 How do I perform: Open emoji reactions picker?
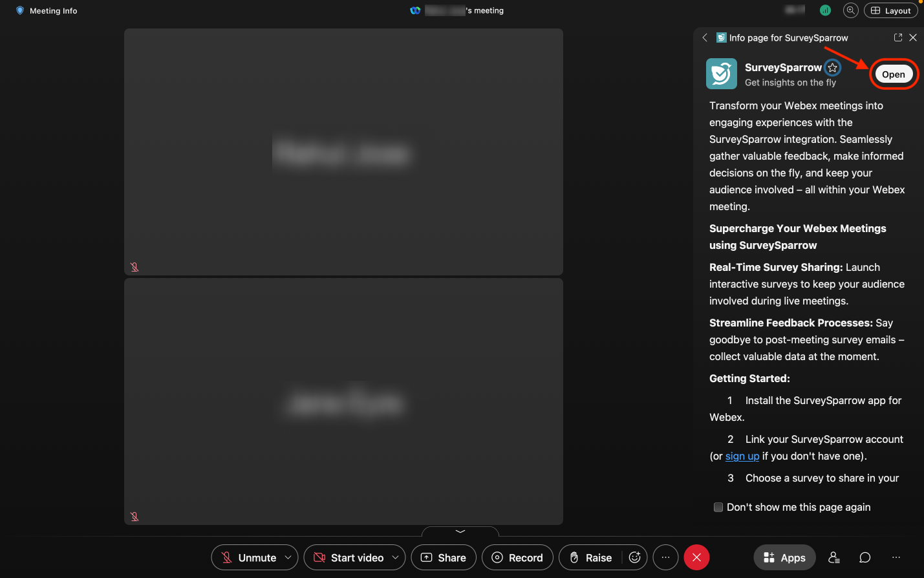coord(635,557)
